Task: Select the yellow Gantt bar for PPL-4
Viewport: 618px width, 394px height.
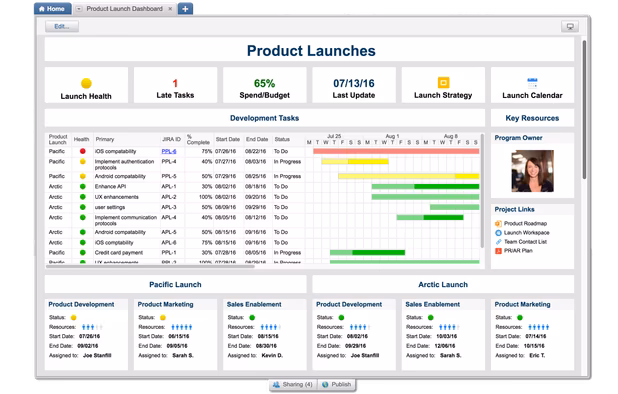Action: coord(355,162)
